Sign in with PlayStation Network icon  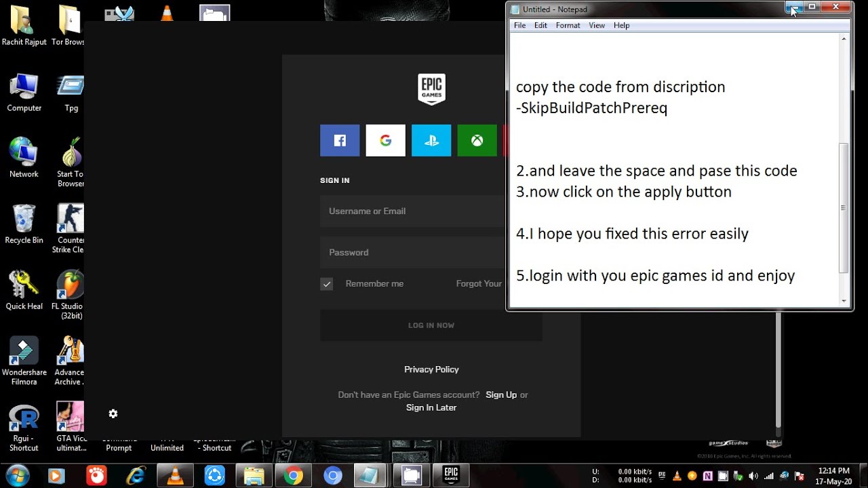[431, 140]
